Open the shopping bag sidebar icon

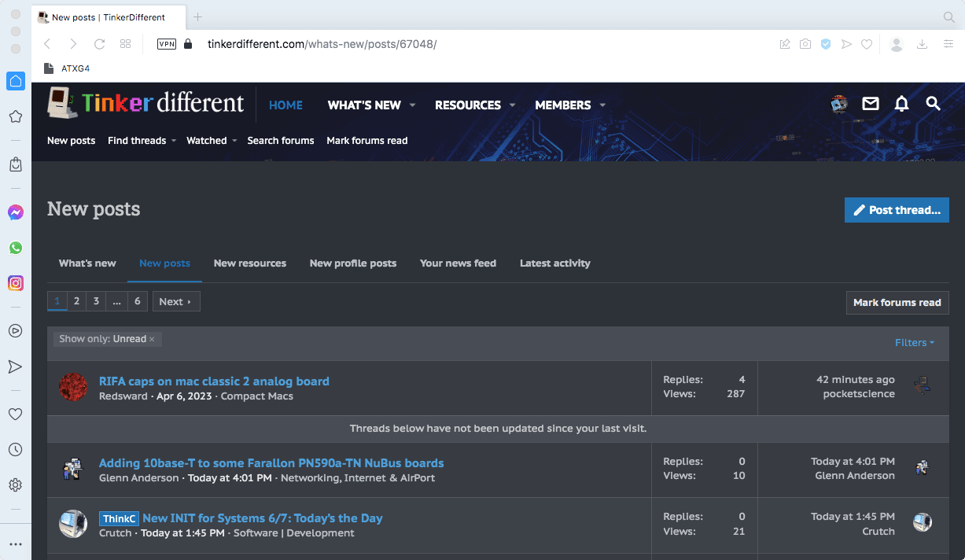(x=16, y=164)
